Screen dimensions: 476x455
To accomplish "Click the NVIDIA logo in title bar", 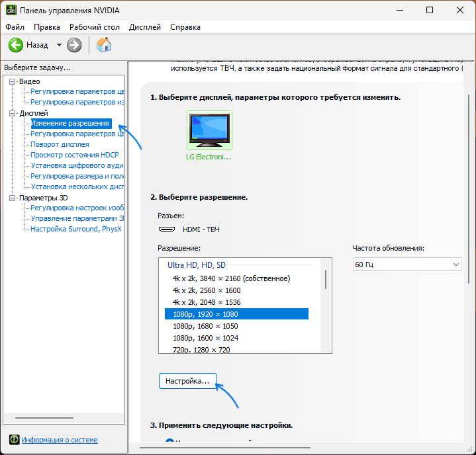I will [x=11, y=11].
